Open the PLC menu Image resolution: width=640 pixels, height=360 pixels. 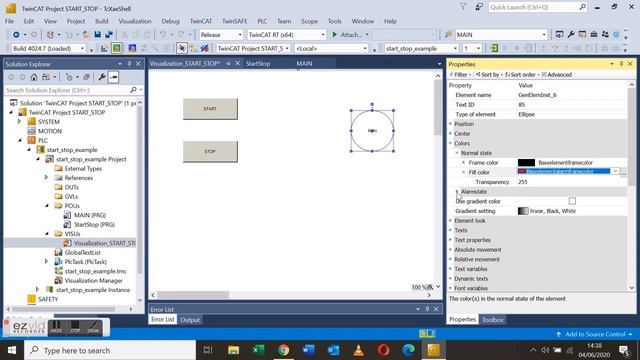[262, 21]
